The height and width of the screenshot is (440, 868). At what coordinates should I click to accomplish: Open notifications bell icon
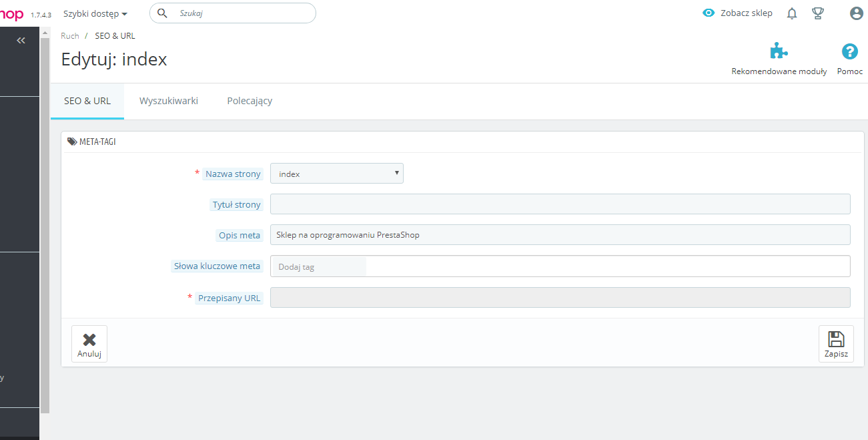click(x=792, y=13)
